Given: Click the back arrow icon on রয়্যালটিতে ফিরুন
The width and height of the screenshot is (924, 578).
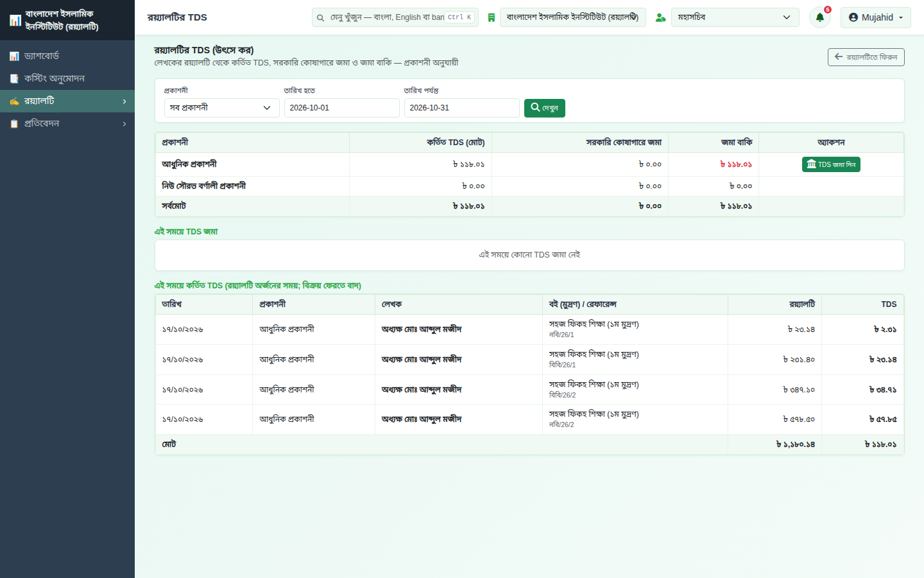Looking at the screenshot, I should tap(839, 57).
